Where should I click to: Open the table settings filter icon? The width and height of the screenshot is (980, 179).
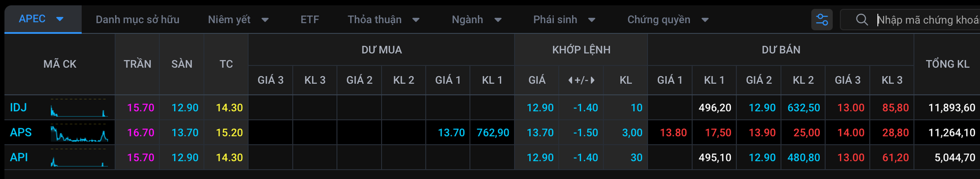pos(822,20)
